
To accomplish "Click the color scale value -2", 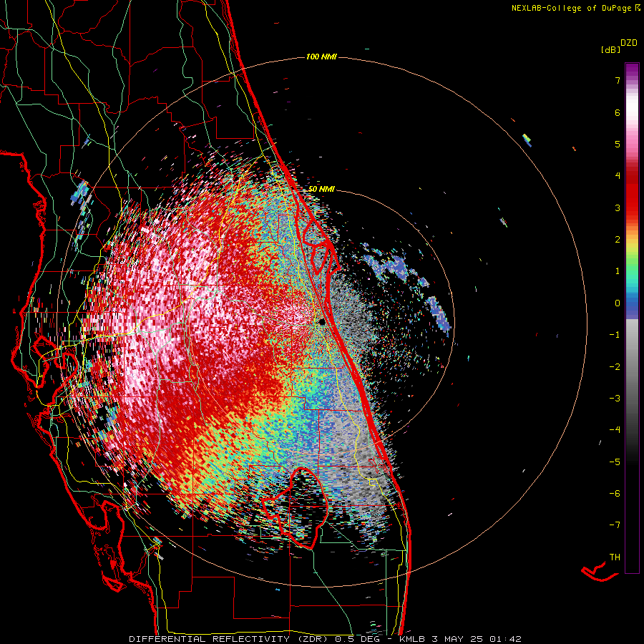I will pos(615,367).
